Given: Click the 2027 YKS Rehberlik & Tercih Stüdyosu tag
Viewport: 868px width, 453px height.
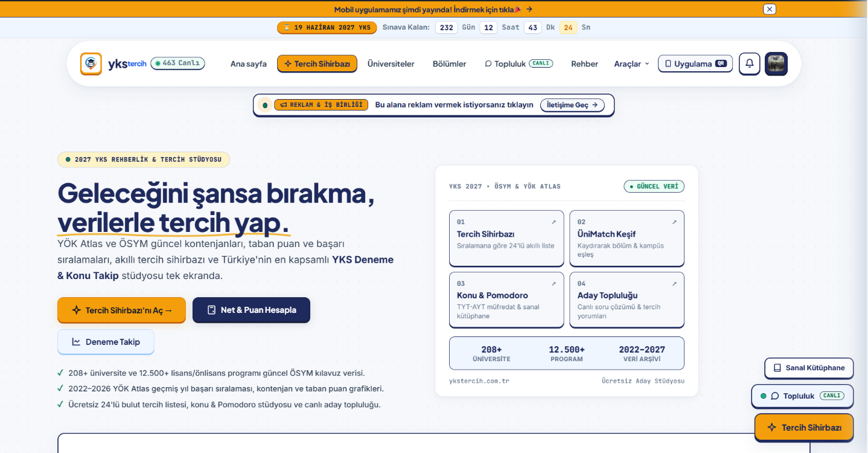Looking at the screenshot, I should pos(144,159).
